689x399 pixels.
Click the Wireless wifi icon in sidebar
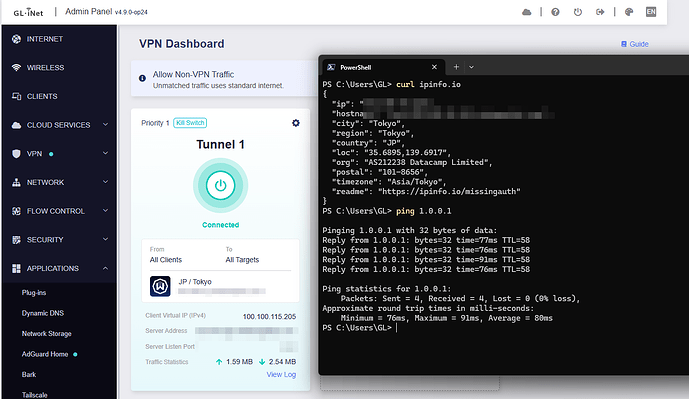16,68
